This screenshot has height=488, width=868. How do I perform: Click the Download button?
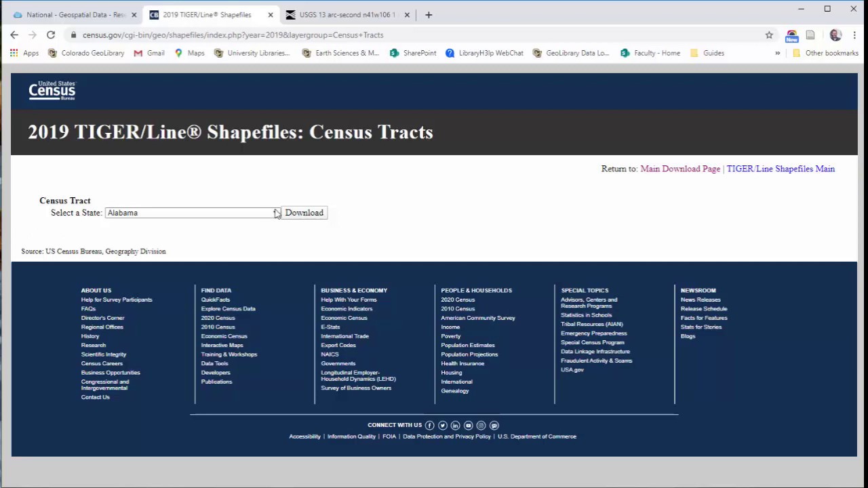(304, 213)
